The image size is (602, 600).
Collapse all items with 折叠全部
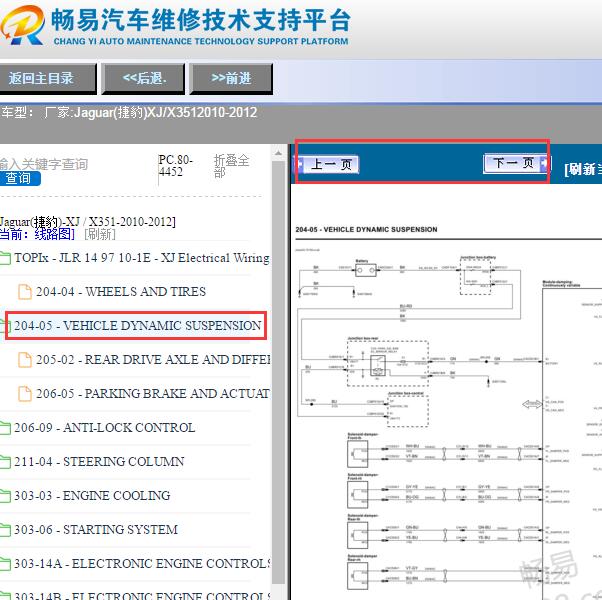(231, 166)
